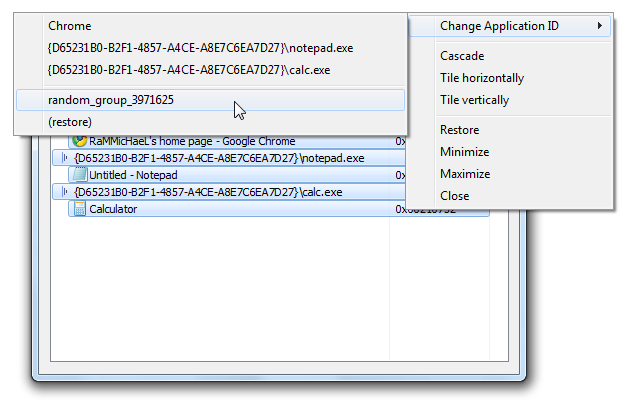Select Tile horizontally option

[482, 78]
